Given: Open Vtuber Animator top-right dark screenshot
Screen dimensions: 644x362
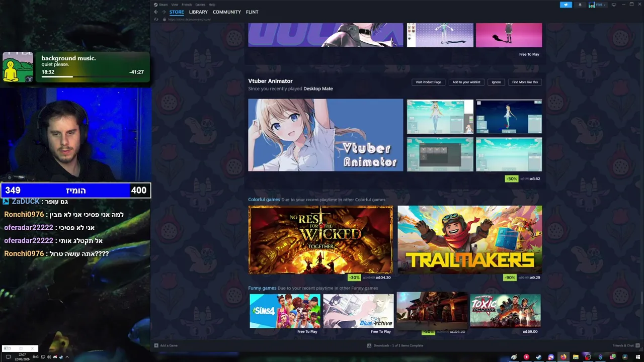Looking at the screenshot, I should pos(509,117).
